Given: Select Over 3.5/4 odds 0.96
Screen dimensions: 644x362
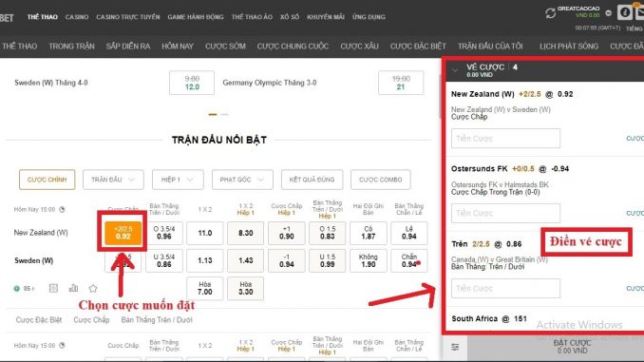Looking at the screenshot, I should (164, 233).
